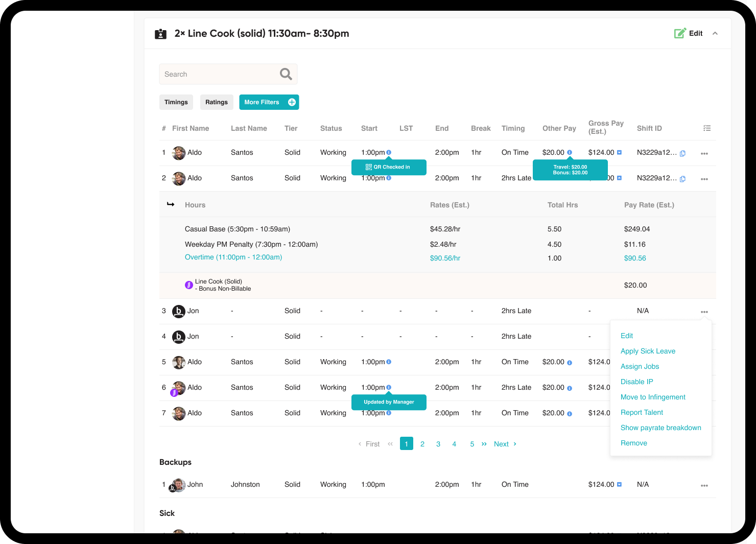
Task: Click Aldo's avatar in row 6
Action: click(x=178, y=388)
